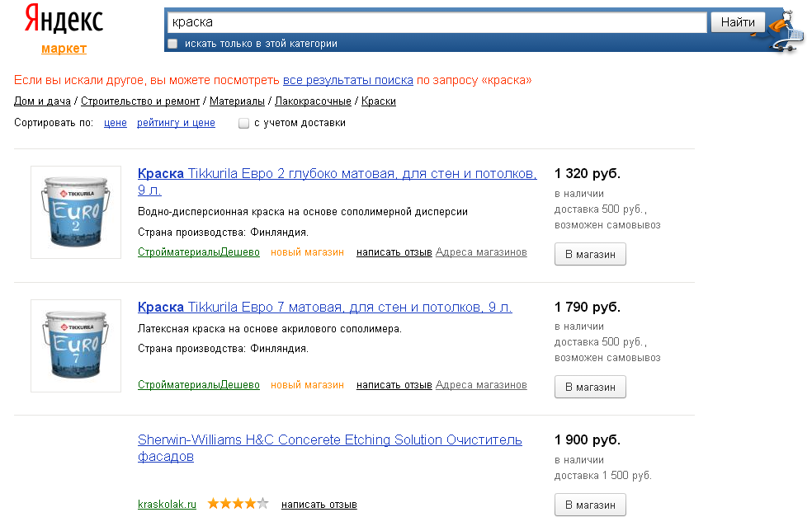Viewport: 812px width, 531px height.
Task: Click В магазин button for 1 900 руб. offer
Action: [x=590, y=505]
